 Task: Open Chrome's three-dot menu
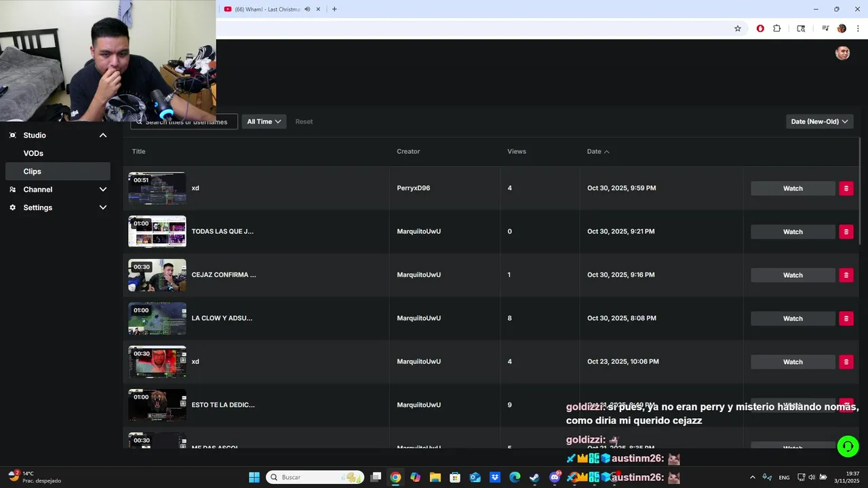pyautogui.click(x=858, y=28)
